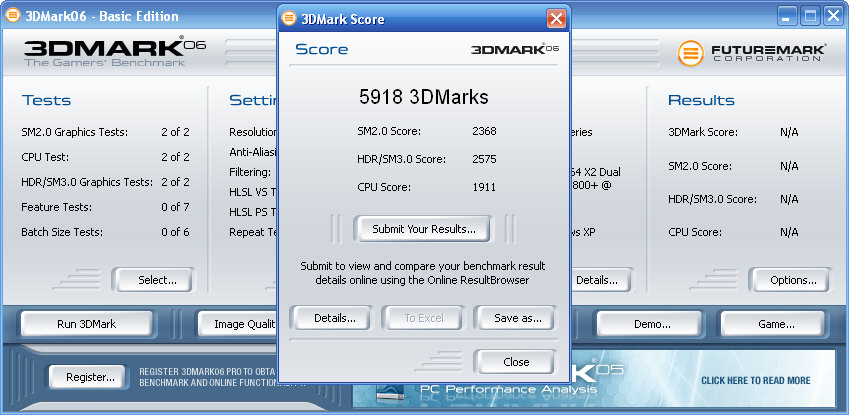
Task: Click CPU Score N/A in Results panel
Action: pyautogui.click(x=789, y=232)
